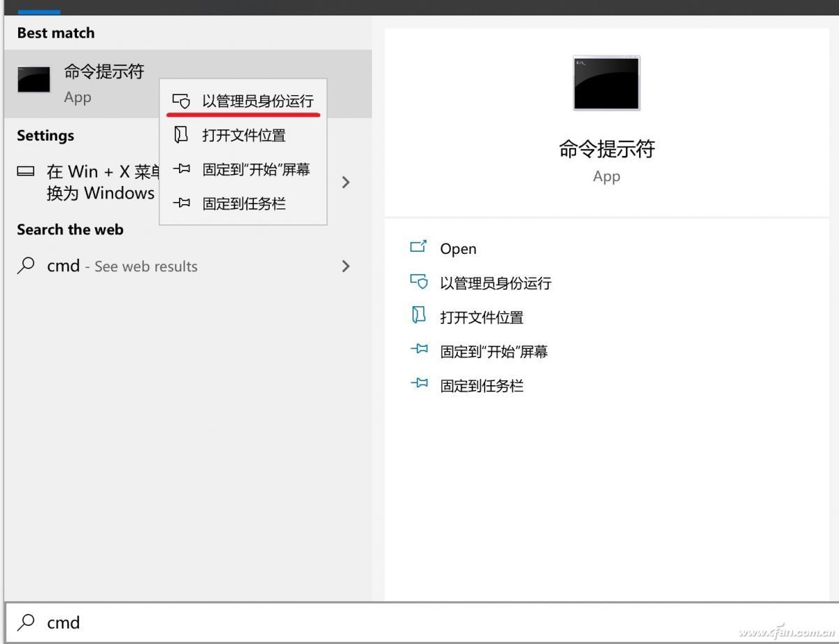Click the 命令提示符 app icon in Best match
Viewport: 839px width, 644px height.
[33, 80]
